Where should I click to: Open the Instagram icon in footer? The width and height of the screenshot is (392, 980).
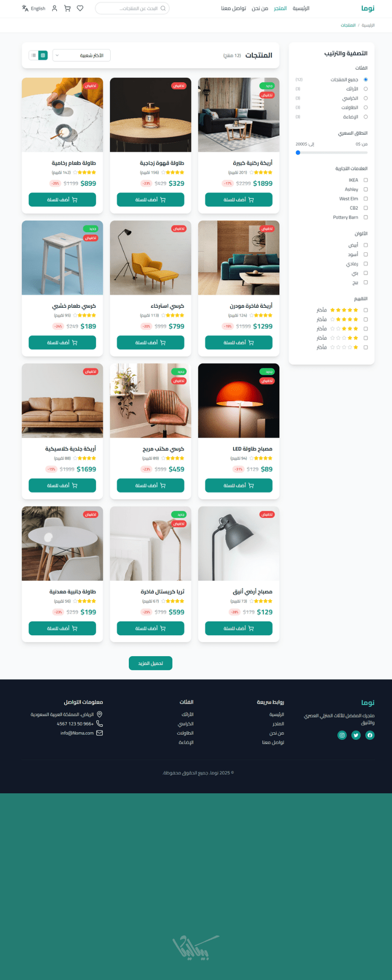click(343, 735)
